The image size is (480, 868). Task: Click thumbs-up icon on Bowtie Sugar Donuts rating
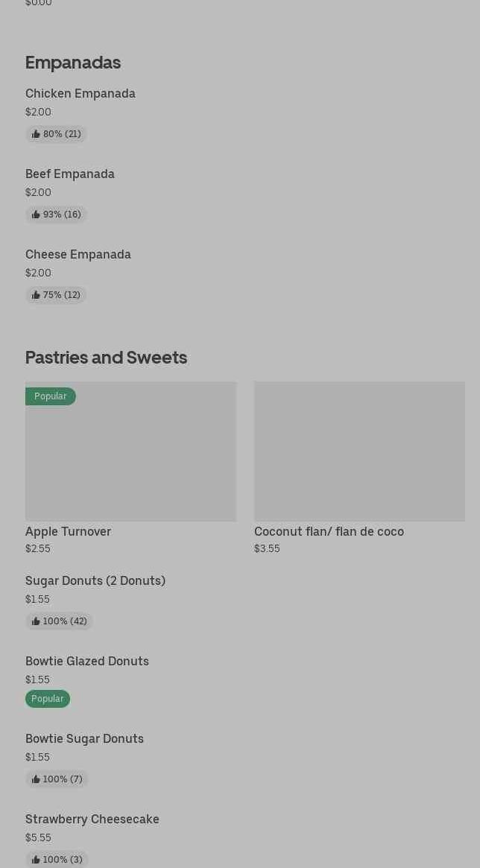[36, 779]
